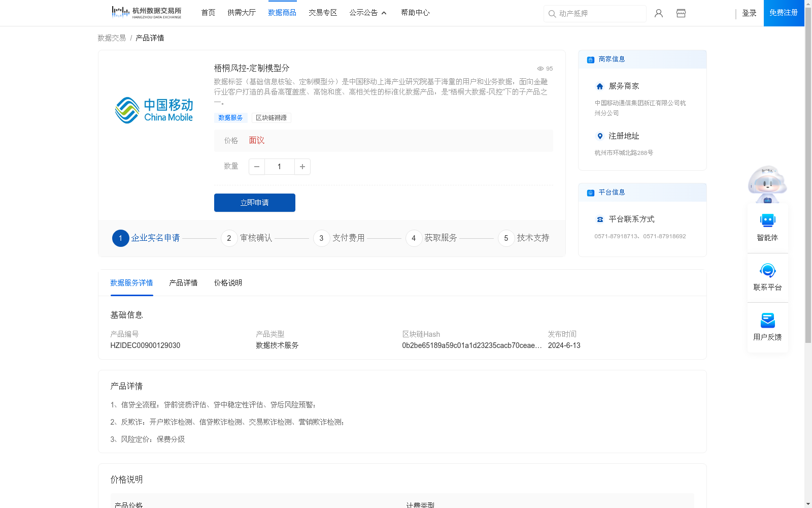812x508 pixels.
Task: Go to 首页 in the navigation
Action: coord(208,13)
